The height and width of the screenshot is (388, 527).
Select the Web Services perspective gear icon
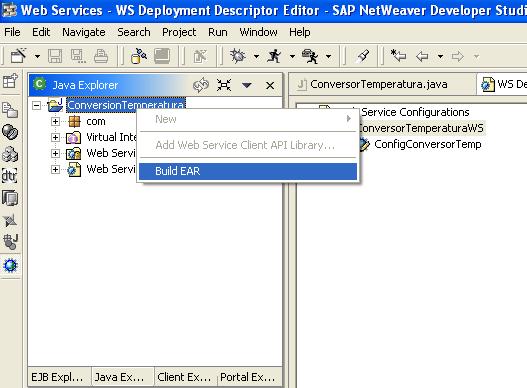pyautogui.click(x=10, y=265)
